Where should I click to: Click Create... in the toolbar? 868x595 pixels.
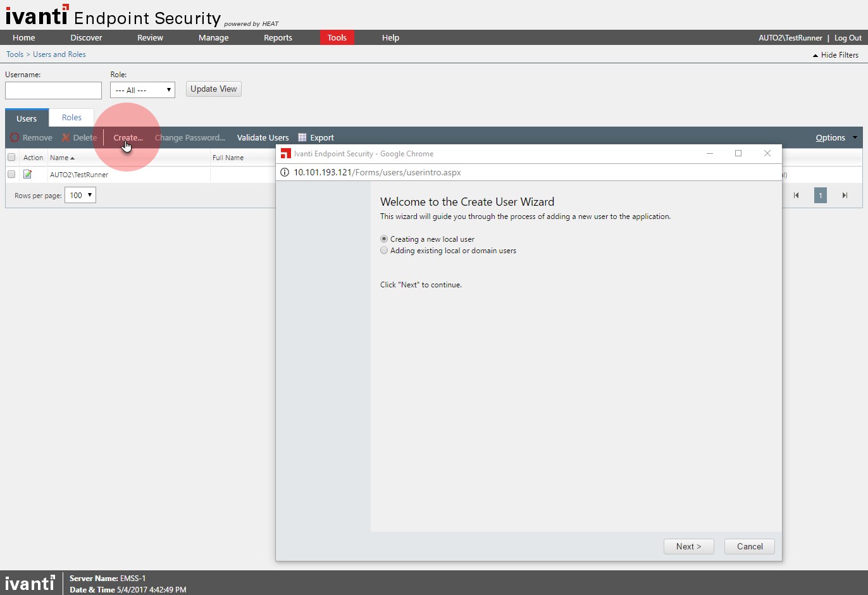click(x=128, y=137)
